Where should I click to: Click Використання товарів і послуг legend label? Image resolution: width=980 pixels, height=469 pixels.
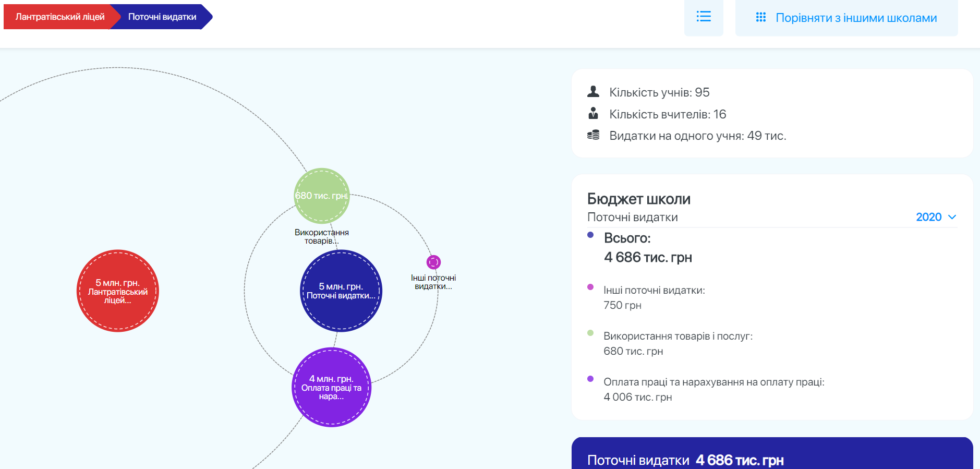point(678,336)
